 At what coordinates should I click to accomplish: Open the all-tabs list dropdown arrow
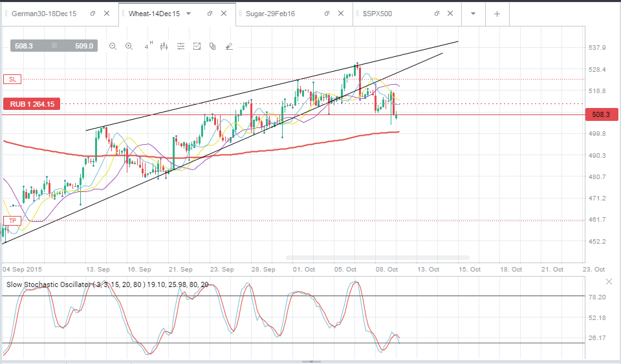pos(473,14)
